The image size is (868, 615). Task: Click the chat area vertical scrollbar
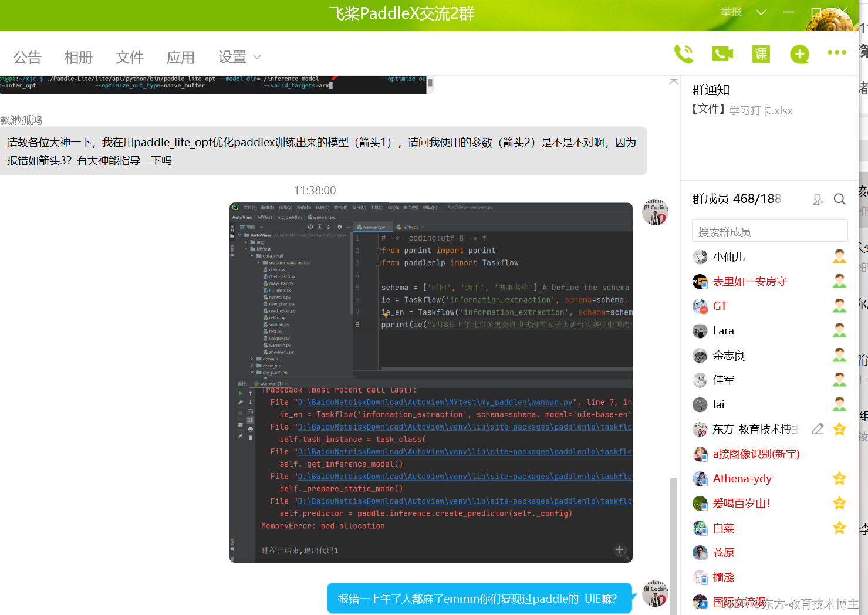point(674,546)
